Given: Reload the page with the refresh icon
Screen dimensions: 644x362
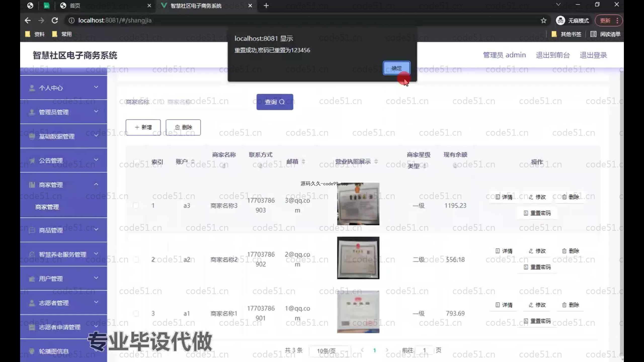Looking at the screenshot, I should coord(55,20).
